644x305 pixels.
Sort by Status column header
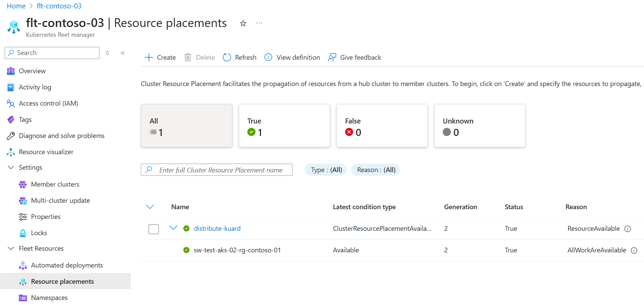pyautogui.click(x=514, y=207)
